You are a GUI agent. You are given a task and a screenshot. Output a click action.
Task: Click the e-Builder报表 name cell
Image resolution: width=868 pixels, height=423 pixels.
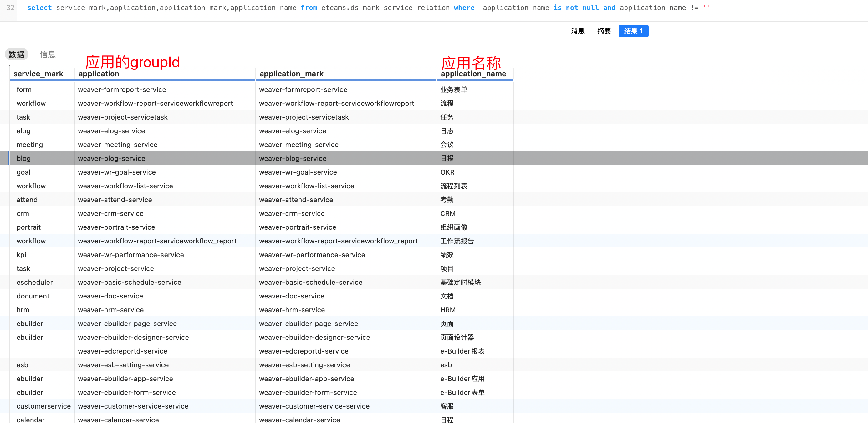click(x=462, y=351)
